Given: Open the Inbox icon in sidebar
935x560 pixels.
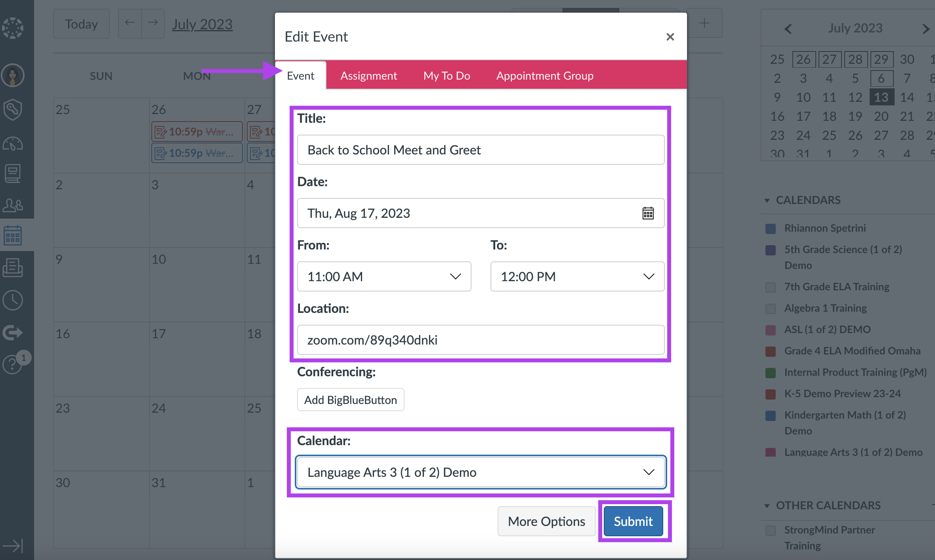Looking at the screenshot, I should [13, 268].
